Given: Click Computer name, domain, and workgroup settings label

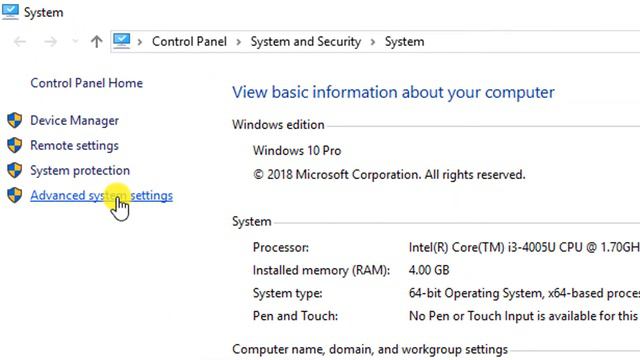Looking at the screenshot, I should [x=370, y=349].
